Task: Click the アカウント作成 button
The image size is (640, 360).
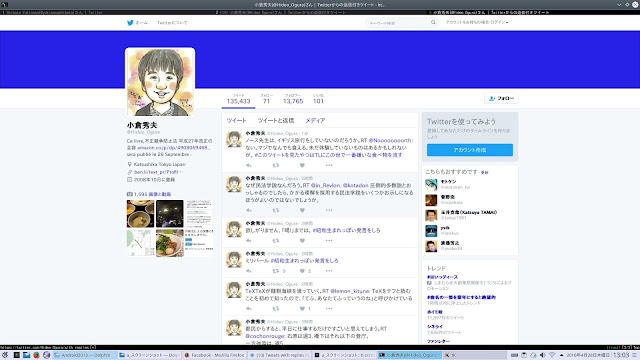Action: click(x=470, y=150)
